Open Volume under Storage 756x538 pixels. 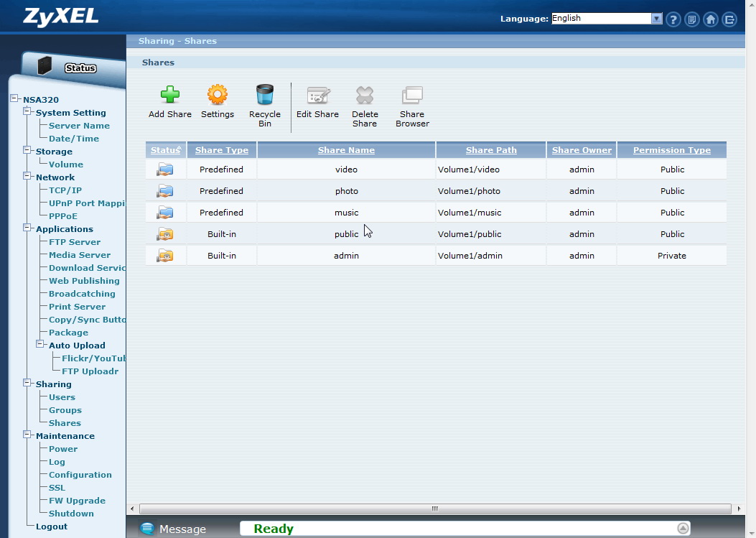66,164
